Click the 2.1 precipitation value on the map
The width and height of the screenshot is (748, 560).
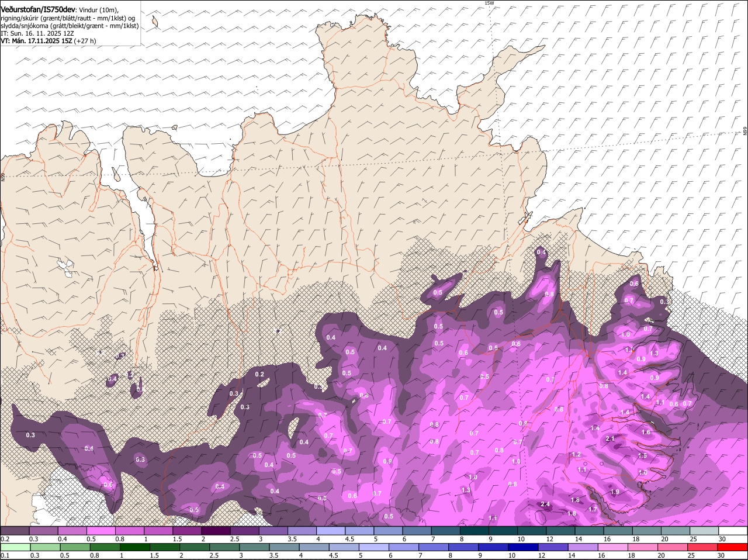pos(610,438)
